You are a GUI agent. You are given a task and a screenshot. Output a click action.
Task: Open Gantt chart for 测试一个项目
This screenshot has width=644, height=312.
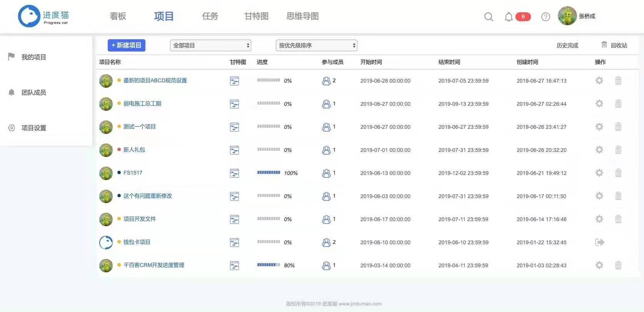click(234, 127)
